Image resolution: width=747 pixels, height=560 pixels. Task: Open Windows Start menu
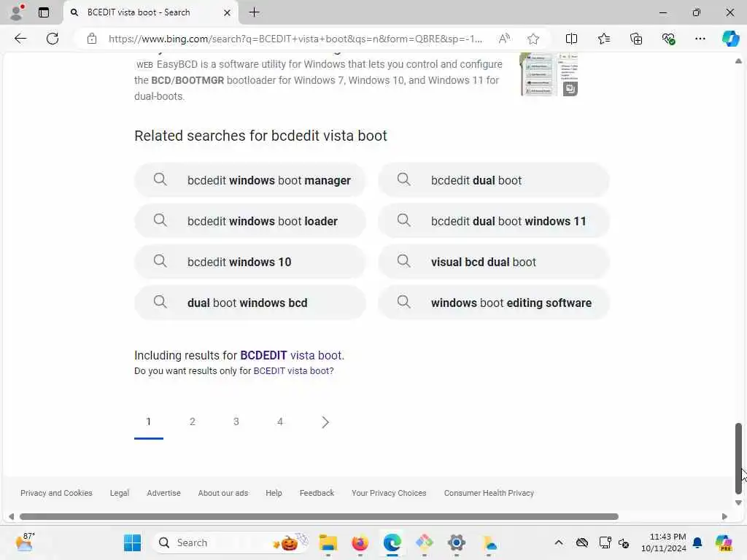pos(133,542)
